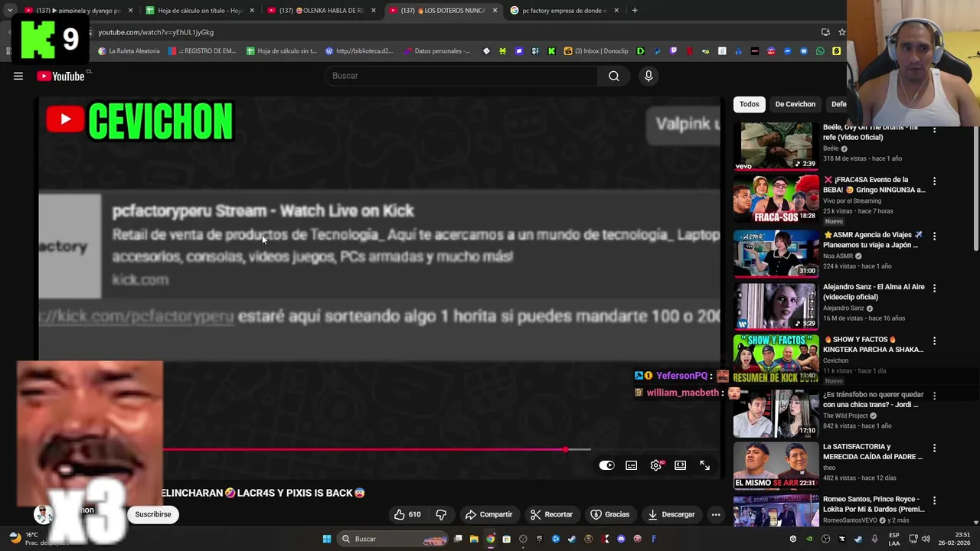The width and height of the screenshot is (980, 551).
Task: Switch to pc factory empresa Google tab
Action: 563,11
